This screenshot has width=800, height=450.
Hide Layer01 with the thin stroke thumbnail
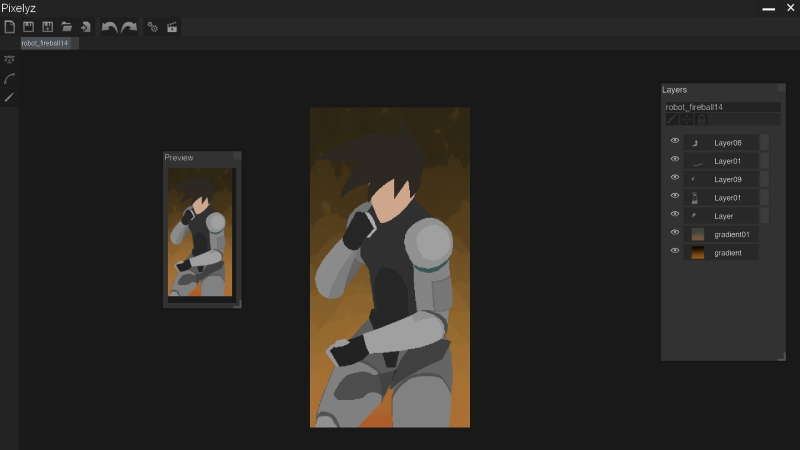pos(674,159)
